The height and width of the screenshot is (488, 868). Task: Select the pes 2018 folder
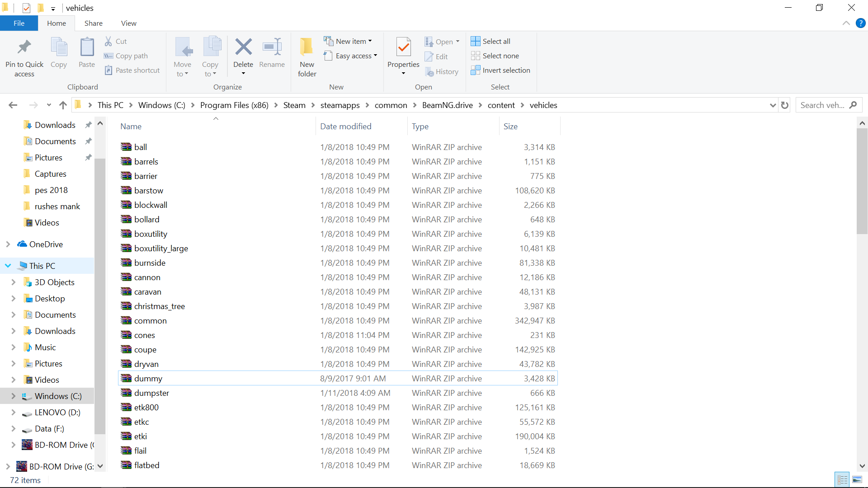tap(51, 190)
